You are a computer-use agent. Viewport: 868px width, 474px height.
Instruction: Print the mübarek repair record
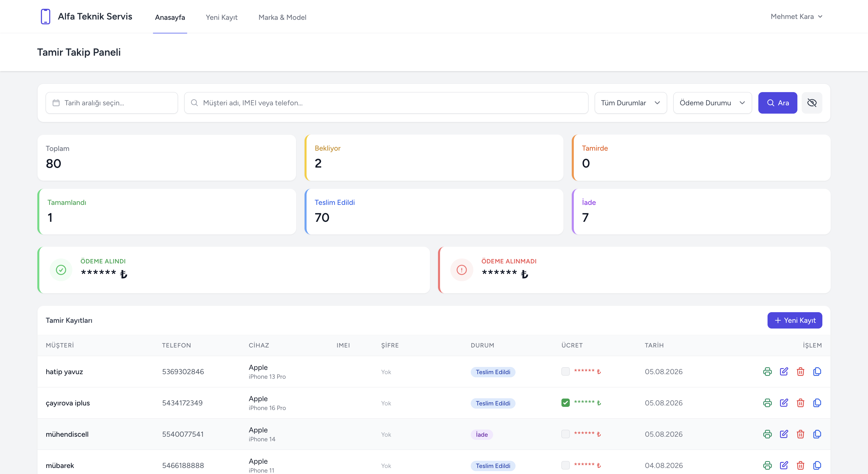[x=767, y=466]
